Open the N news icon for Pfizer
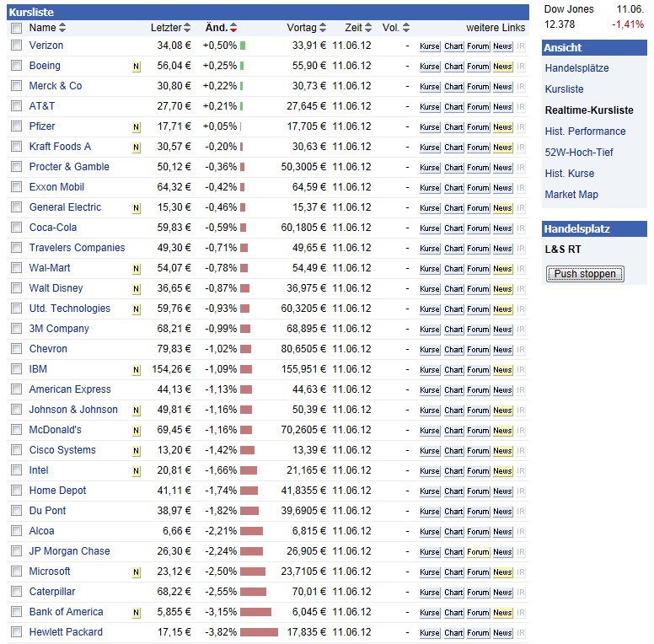 coord(136,127)
